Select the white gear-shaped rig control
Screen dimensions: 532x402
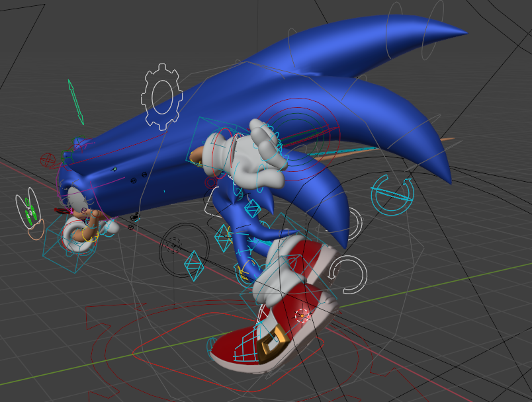pyautogui.click(x=162, y=97)
